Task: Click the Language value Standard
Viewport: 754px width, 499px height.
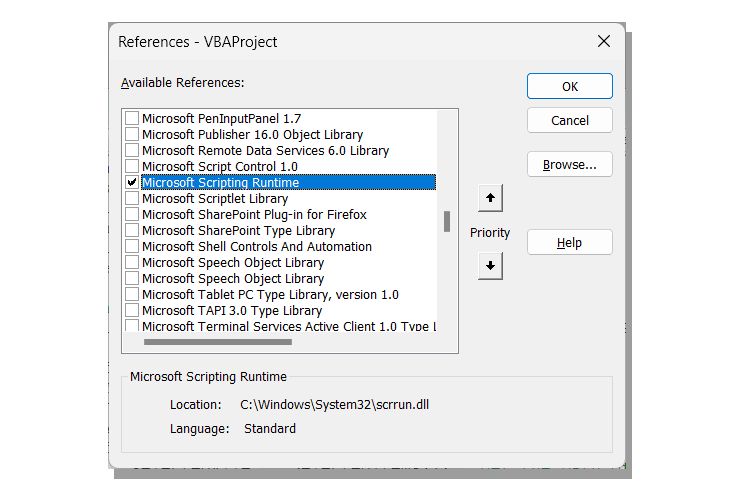Action: click(270, 428)
